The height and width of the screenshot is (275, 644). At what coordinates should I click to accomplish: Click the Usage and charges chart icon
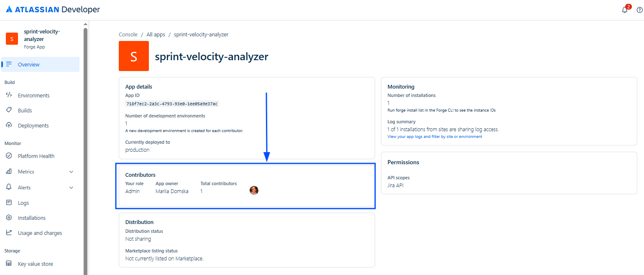coord(9,233)
